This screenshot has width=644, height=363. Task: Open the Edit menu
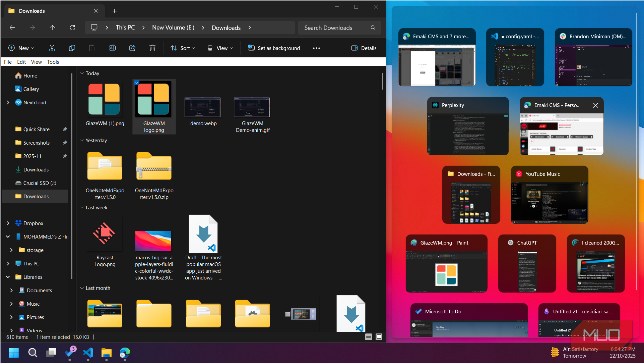pyautogui.click(x=21, y=62)
